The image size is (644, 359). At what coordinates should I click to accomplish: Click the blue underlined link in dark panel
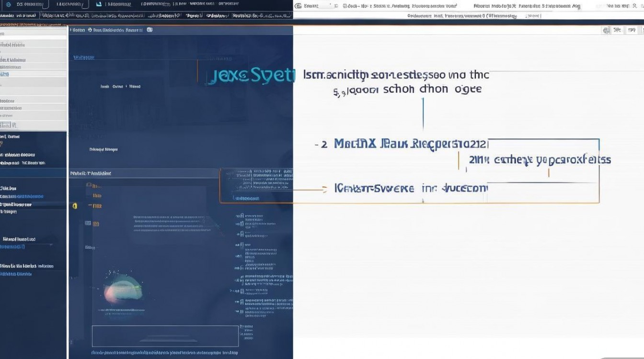point(83,57)
